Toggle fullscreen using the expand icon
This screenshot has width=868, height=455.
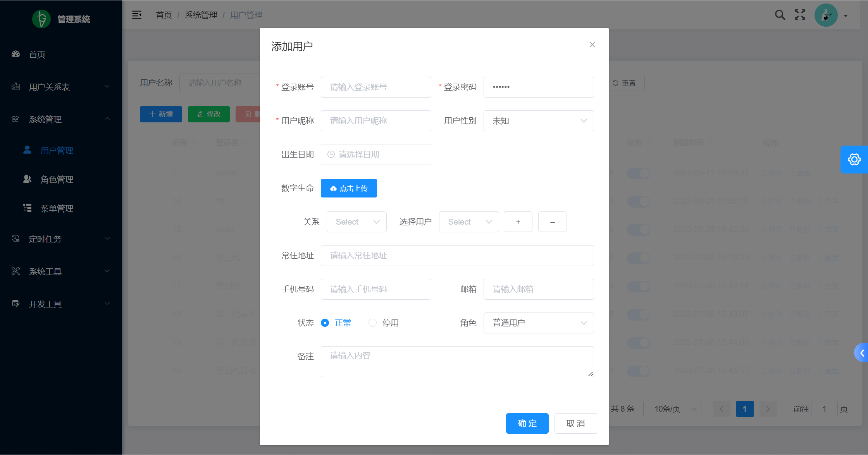[x=800, y=15]
